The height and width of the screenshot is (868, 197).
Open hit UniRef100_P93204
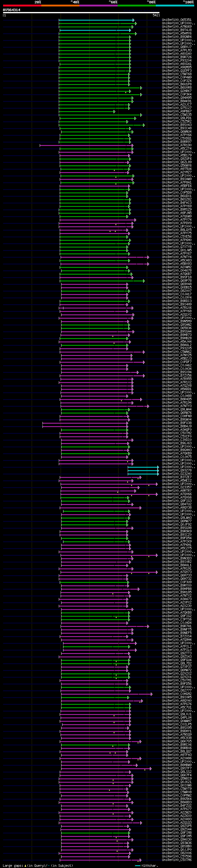point(177,60)
